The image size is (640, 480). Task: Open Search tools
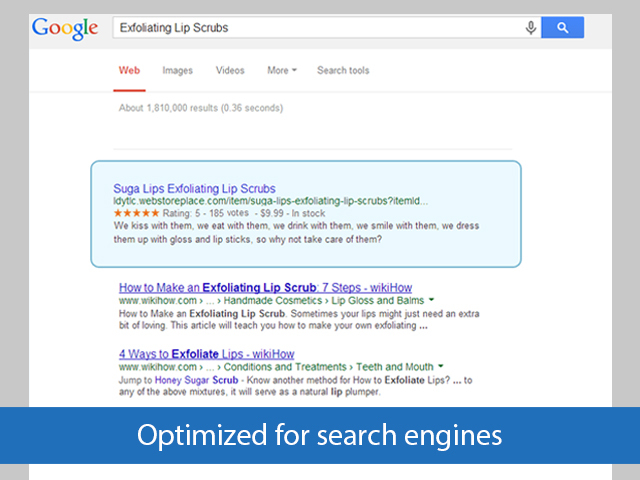point(343,70)
